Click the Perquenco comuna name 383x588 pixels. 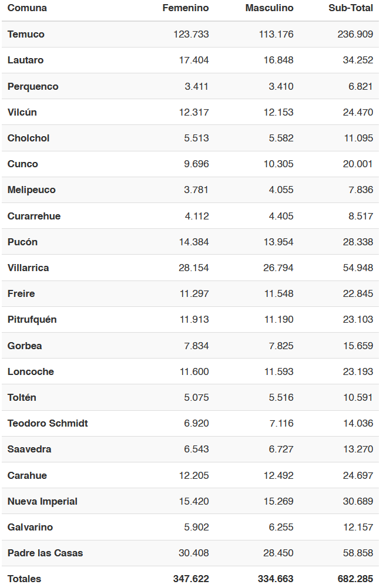(x=33, y=86)
